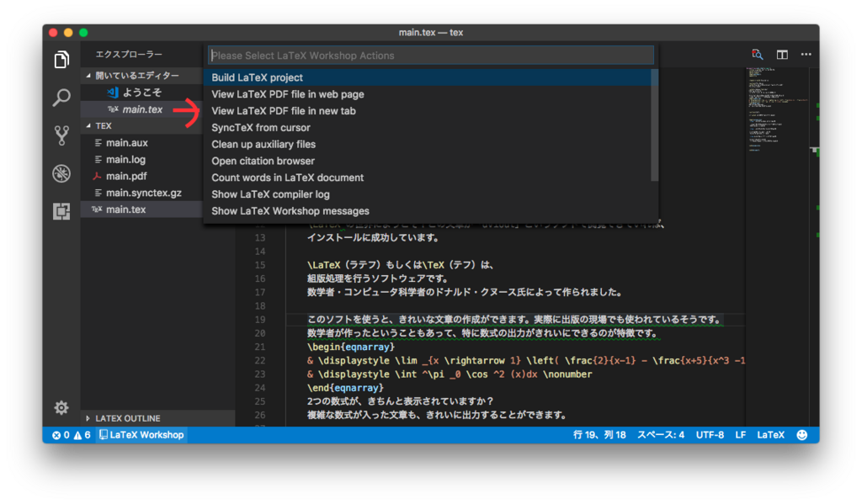Select Build LaTeX project action
The width and height of the screenshot is (862, 504).
pyautogui.click(x=427, y=77)
